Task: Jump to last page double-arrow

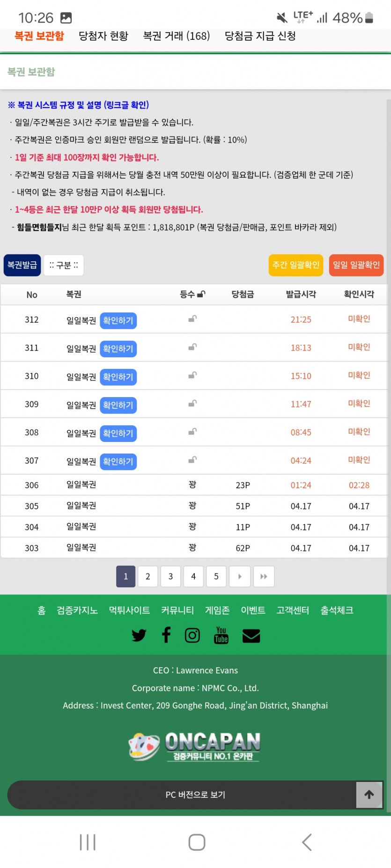Action: coord(264,576)
